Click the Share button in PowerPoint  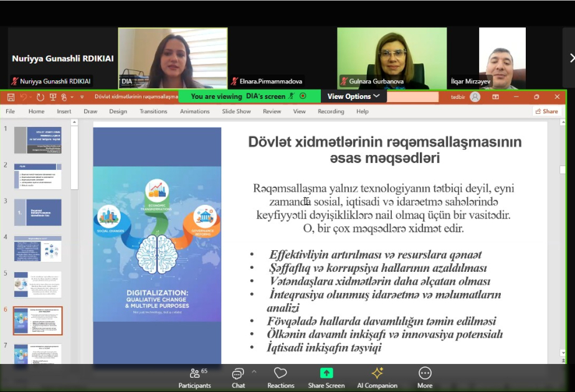547,111
